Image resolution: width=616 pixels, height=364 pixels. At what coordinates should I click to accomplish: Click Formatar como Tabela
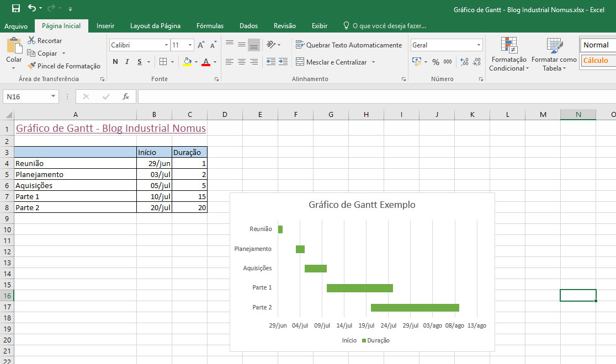pyautogui.click(x=554, y=53)
